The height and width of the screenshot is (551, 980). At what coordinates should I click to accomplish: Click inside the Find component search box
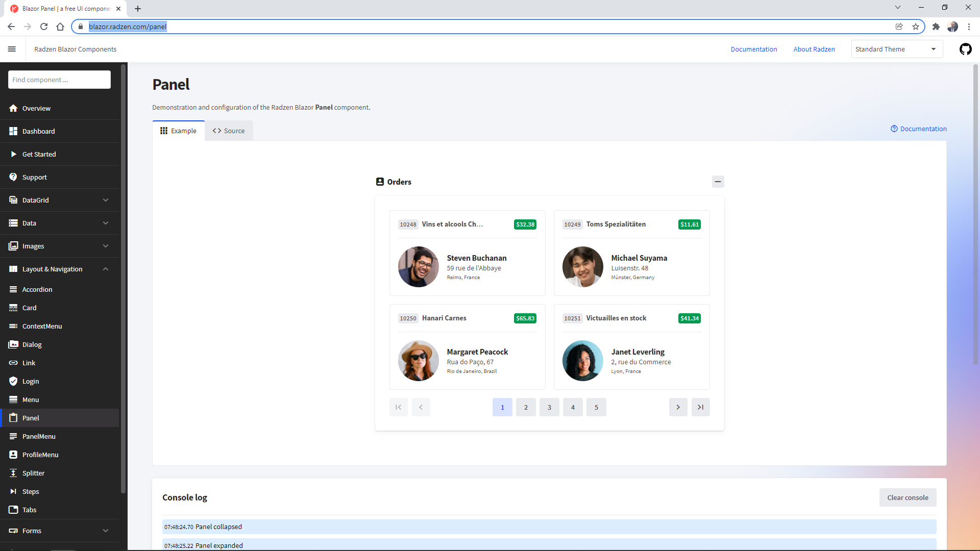pos(59,80)
